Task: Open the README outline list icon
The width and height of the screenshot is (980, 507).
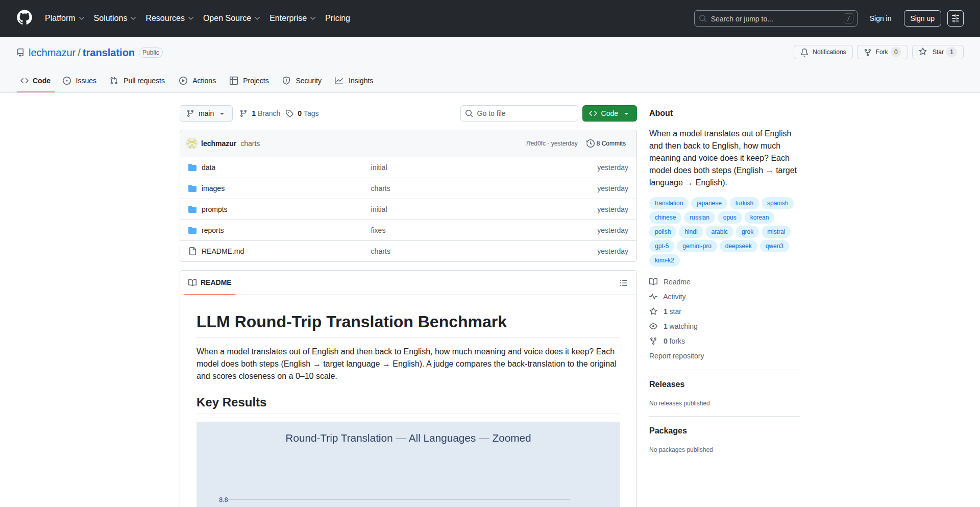Action: pyautogui.click(x=623, y=283)
